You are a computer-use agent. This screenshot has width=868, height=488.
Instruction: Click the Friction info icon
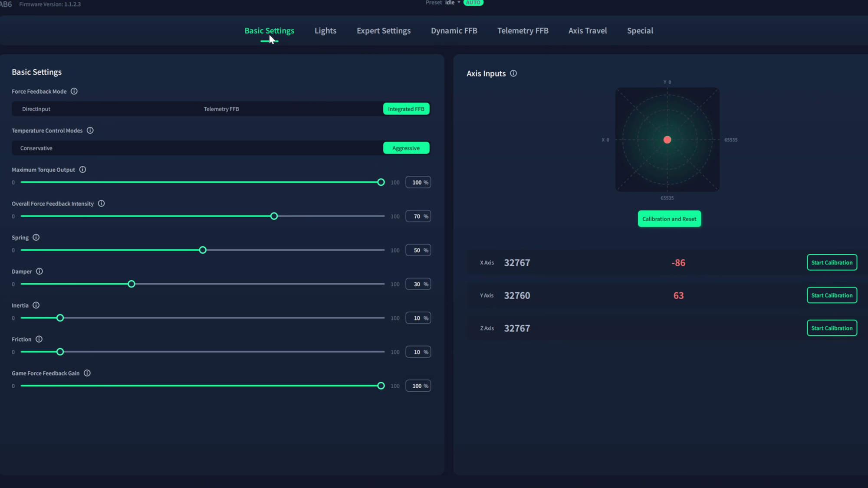[39, 339]
